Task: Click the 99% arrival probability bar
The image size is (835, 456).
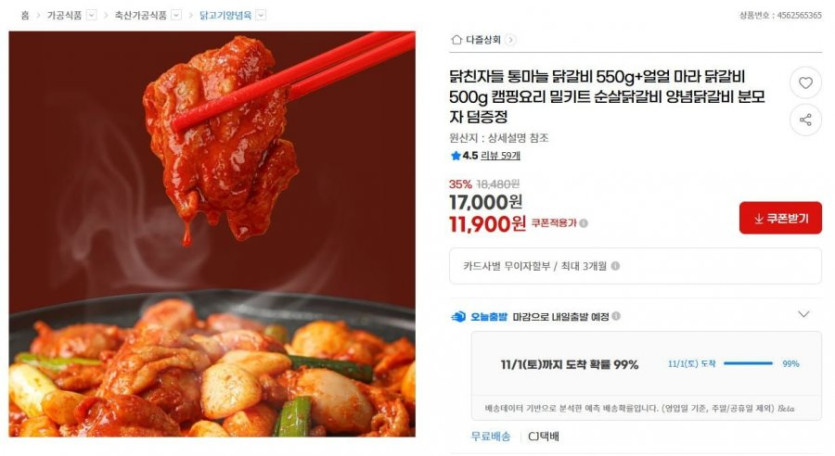Action: click(748, 363)
